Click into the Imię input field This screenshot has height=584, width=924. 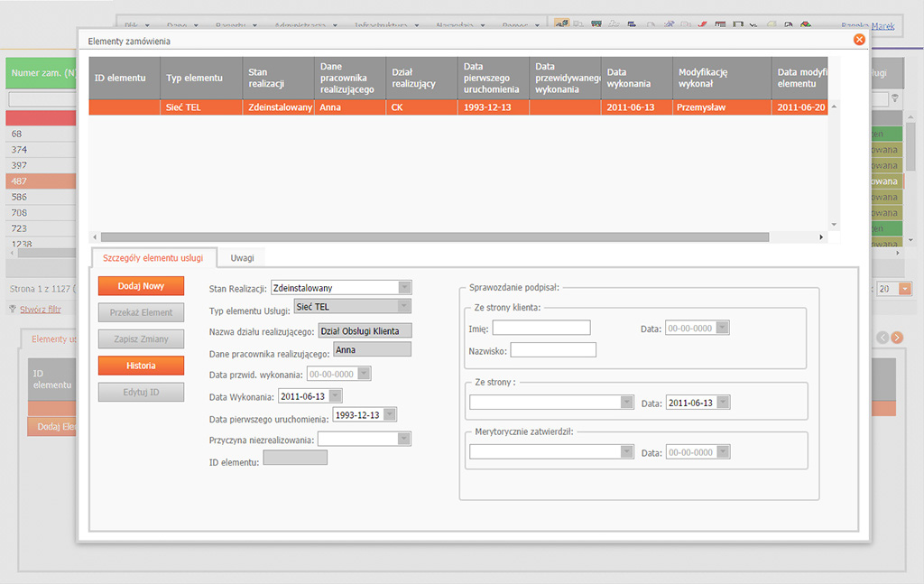[x=541, y=328]
